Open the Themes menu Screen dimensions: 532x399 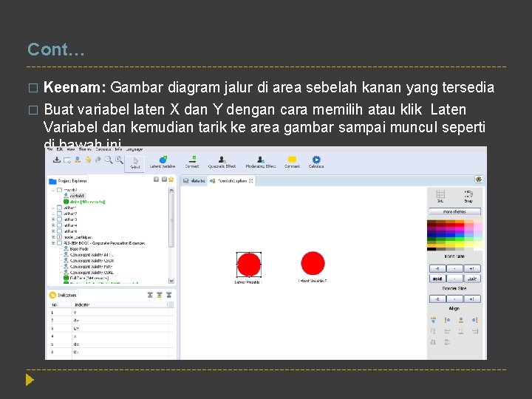[x=85, y=149]
